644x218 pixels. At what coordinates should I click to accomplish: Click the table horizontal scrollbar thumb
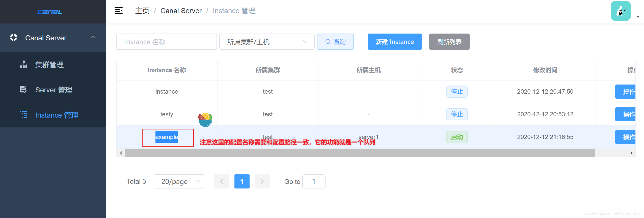[x=360, y=153]
